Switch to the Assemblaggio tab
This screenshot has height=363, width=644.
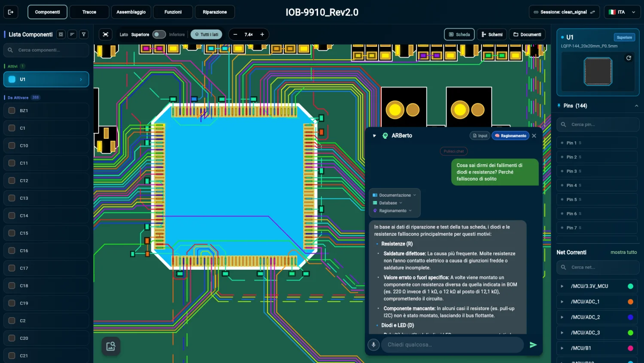click(x=131, y=12)
